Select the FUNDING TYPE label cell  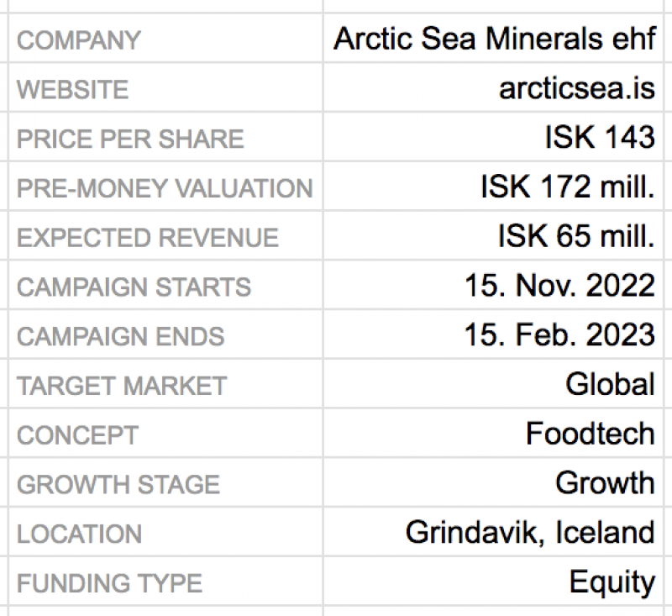click(x=110, y=583)
